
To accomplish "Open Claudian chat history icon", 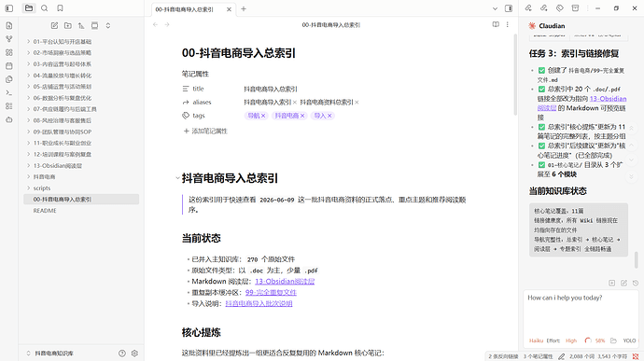I will pos(636,283).
